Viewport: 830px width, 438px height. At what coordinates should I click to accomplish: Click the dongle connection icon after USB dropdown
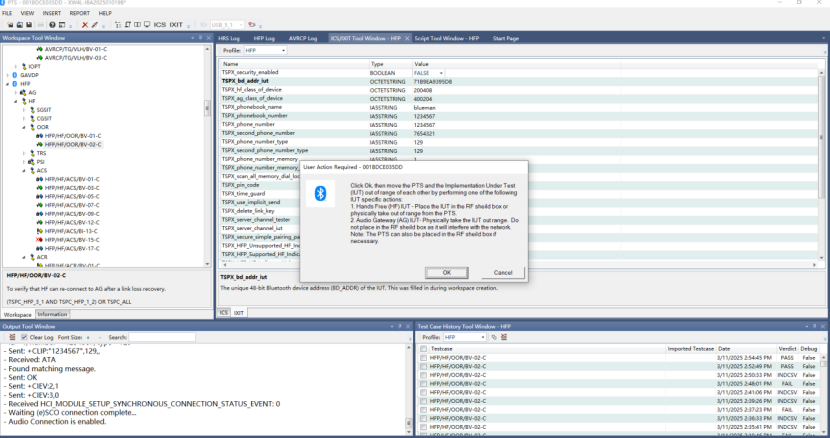click(x=252, y=25)
